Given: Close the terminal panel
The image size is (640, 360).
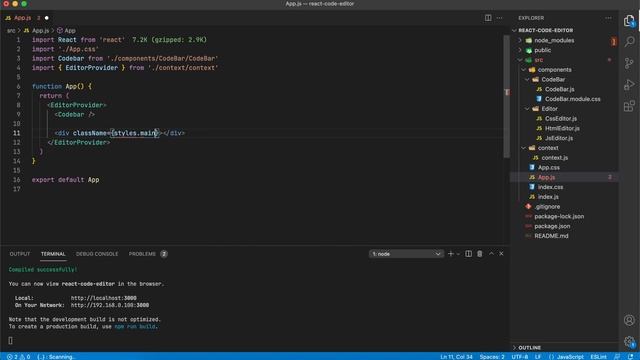Looking at the screenshot, I should click(x=501, y=254).
